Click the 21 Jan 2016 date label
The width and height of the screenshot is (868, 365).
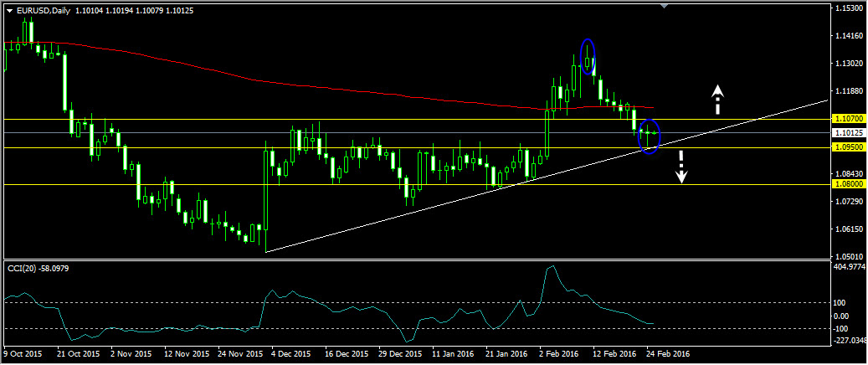tap(507, 352)
